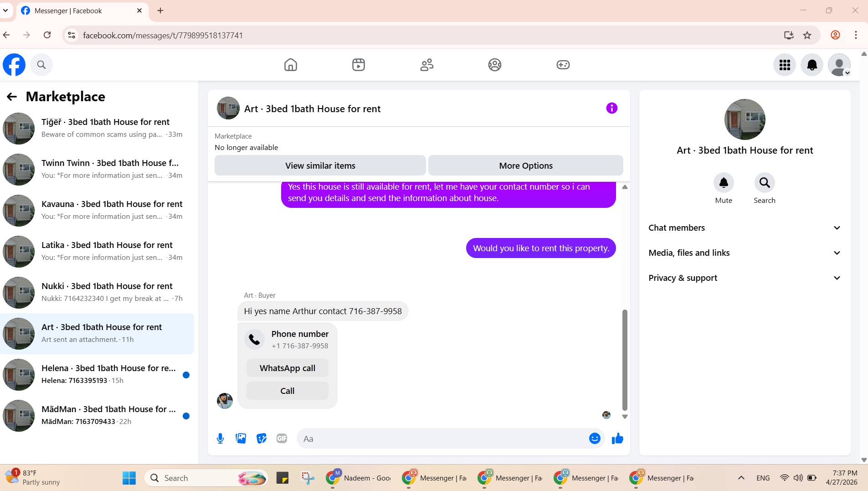868x491 pixels.
Task: Open Nadeem - Google Chrome taskbar window
Action: pyautogui.click(x=359, y=478)
